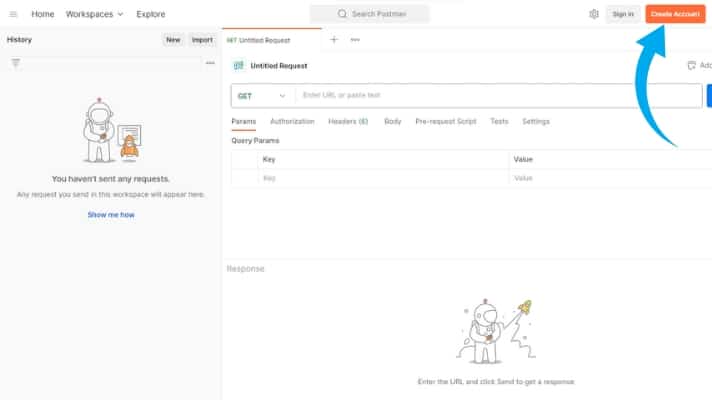Click the Sign In button
The height and width of the screenshot is (400, 712).
click(x=623, y=14)
